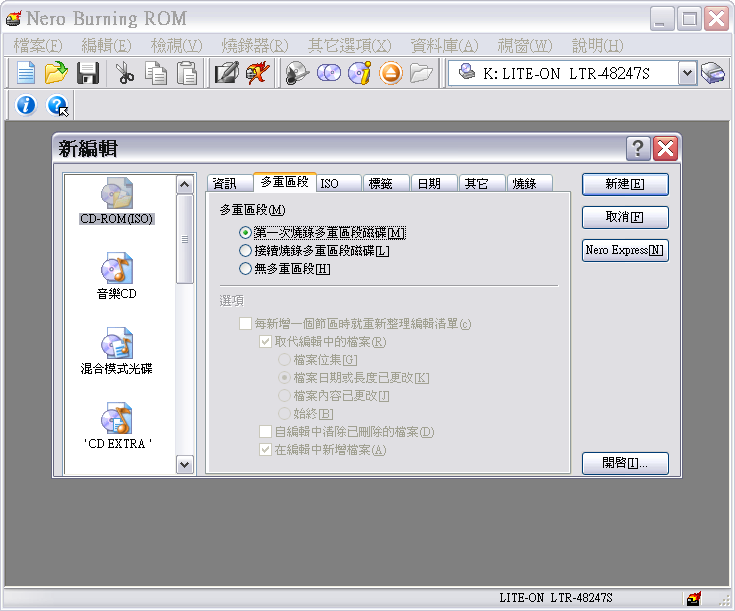Open the recorder drive dropdown arrow

pyautogui.click(x=687, y=73)
